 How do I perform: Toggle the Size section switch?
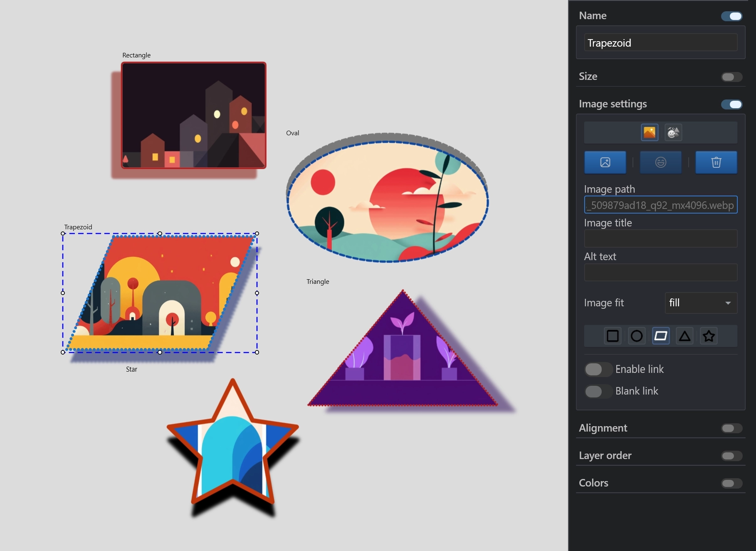(732, 77)
